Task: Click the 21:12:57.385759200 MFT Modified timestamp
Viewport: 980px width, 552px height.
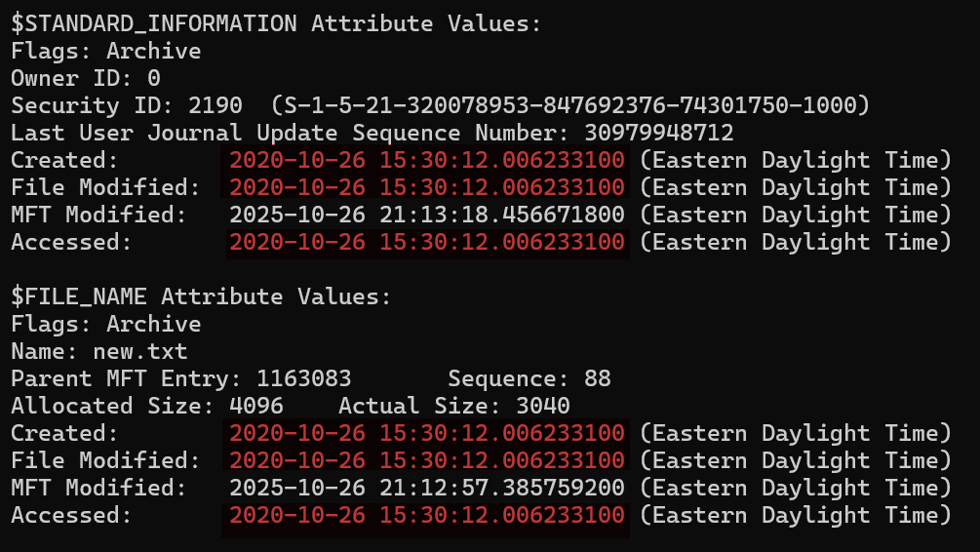Action: click(427, 488)
